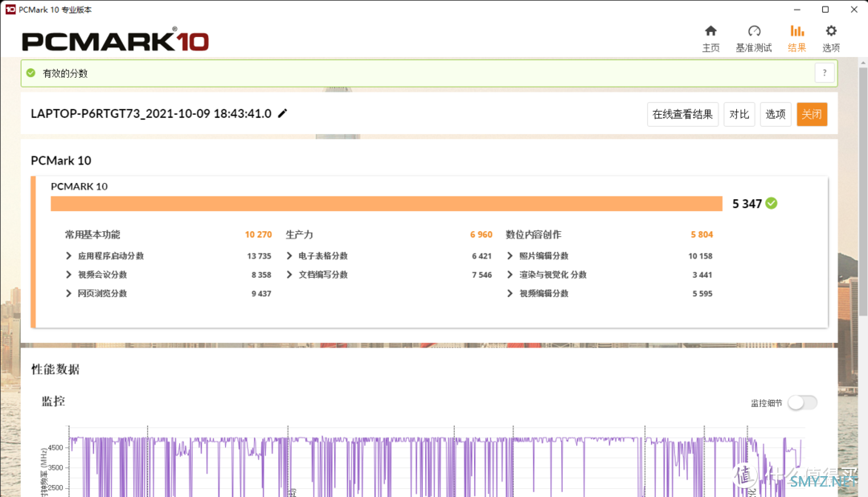This screenshot has height=497, width=868.
Task: Minimize the PCMark 10 window
Action: pyautogui.click(x=797, y=10)
